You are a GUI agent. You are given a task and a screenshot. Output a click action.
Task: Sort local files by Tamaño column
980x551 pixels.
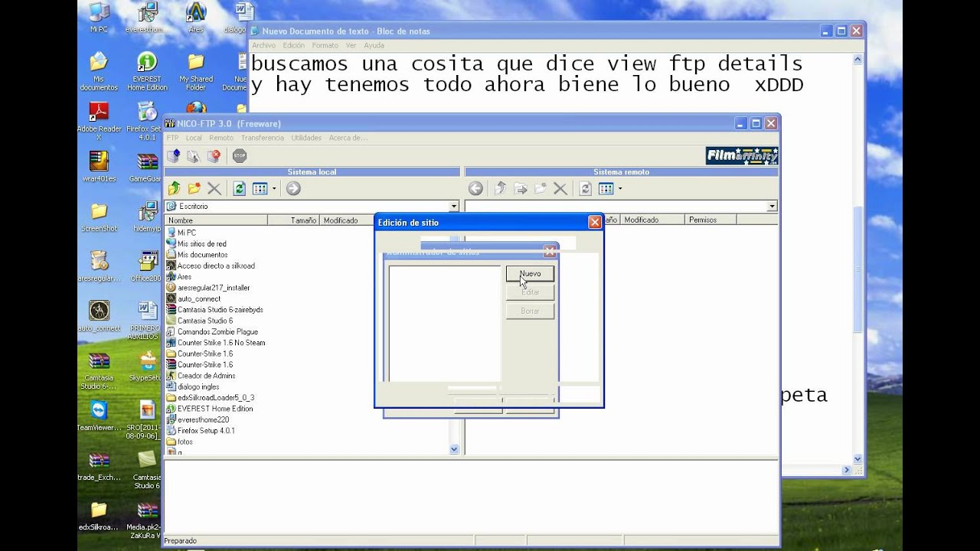pyautogui.click(x=293, y=220)
